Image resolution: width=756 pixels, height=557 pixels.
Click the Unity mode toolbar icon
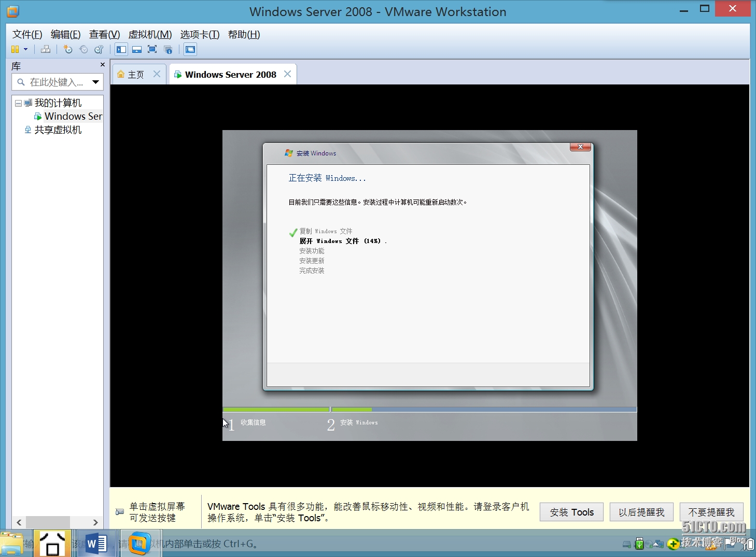pyautogui.click(x=168, y=49)
